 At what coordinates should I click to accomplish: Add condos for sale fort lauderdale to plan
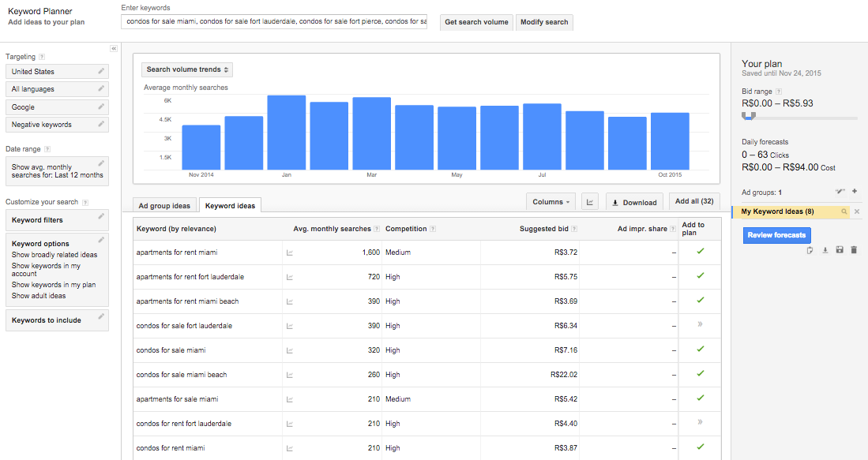tap(701, 324)
